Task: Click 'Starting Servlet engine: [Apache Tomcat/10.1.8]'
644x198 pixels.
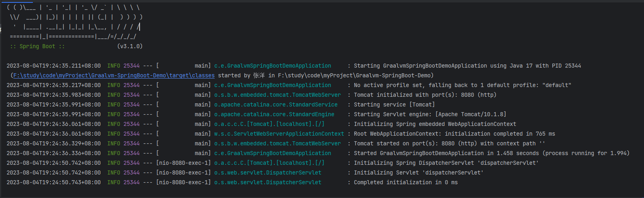Action: 430,114
